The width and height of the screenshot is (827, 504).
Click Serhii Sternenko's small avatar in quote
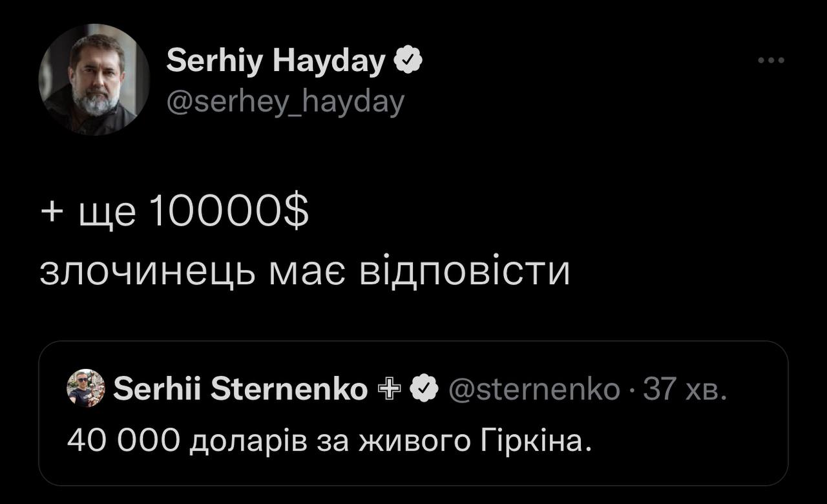[85, 388]
